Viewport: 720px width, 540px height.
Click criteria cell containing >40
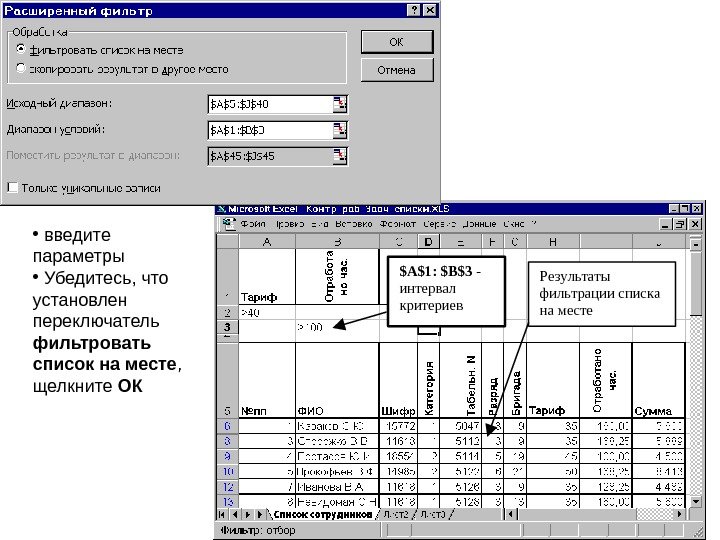coord(267,313)
